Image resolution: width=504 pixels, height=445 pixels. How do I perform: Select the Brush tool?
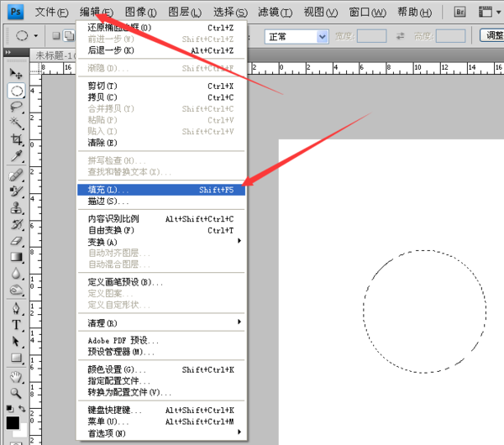pyautogui.click(x=16, y=191)
